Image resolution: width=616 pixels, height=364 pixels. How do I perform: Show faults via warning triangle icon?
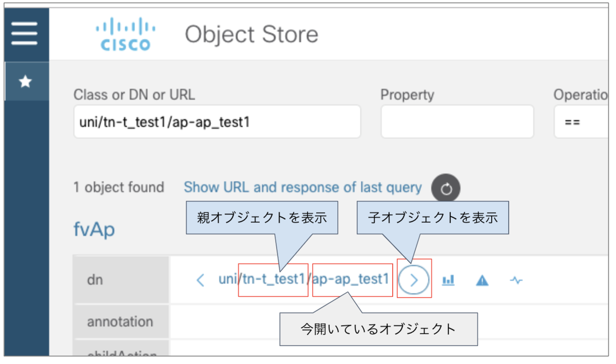(482, 280)
